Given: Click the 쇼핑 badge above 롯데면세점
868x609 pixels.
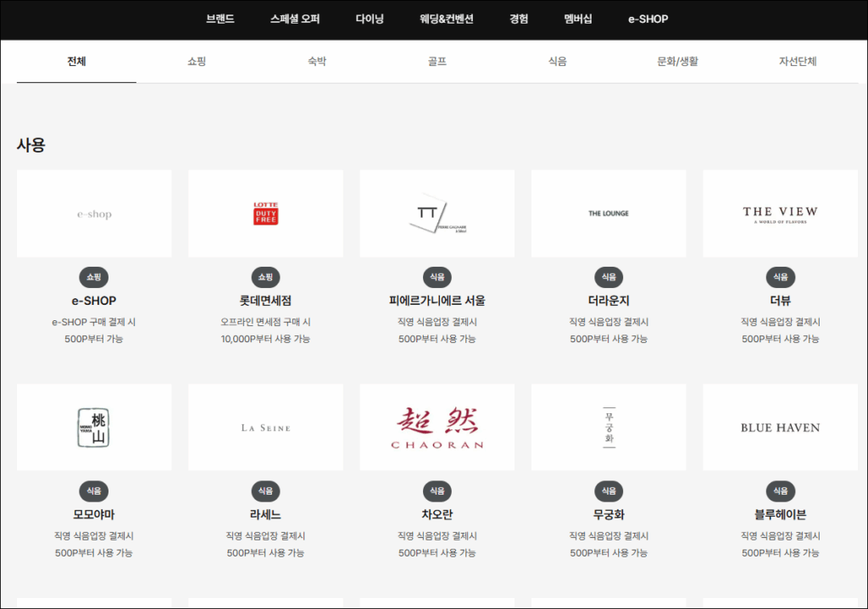Looking at the screenshot, I should point(265,277).
